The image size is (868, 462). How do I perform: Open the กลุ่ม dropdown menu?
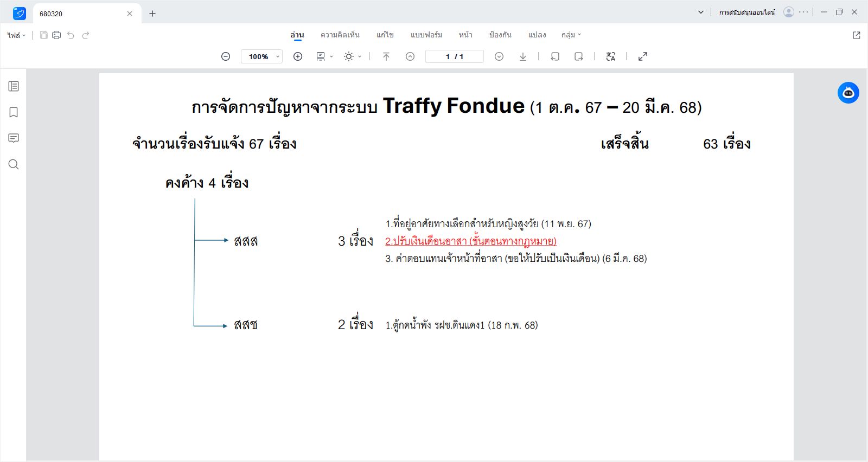click(x=571, y=35)
